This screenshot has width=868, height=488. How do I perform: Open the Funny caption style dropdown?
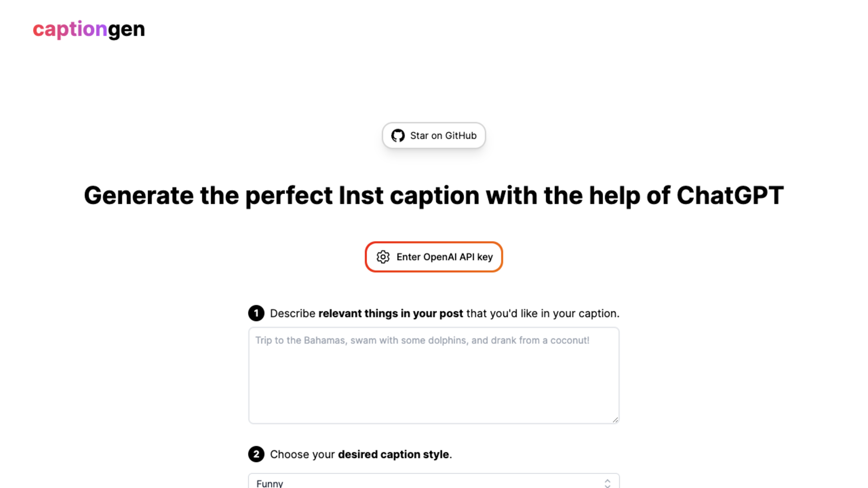(434, 481)
